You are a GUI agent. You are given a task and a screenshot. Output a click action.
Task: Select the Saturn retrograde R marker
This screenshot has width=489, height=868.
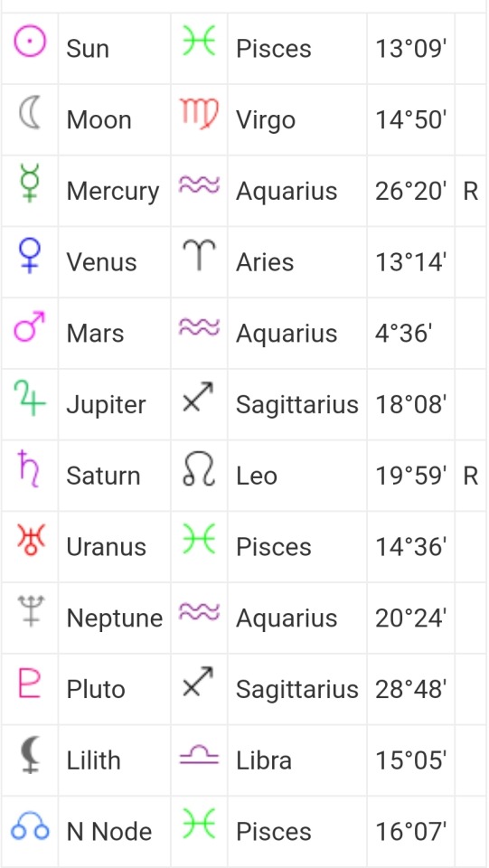(x=471, y=476)
